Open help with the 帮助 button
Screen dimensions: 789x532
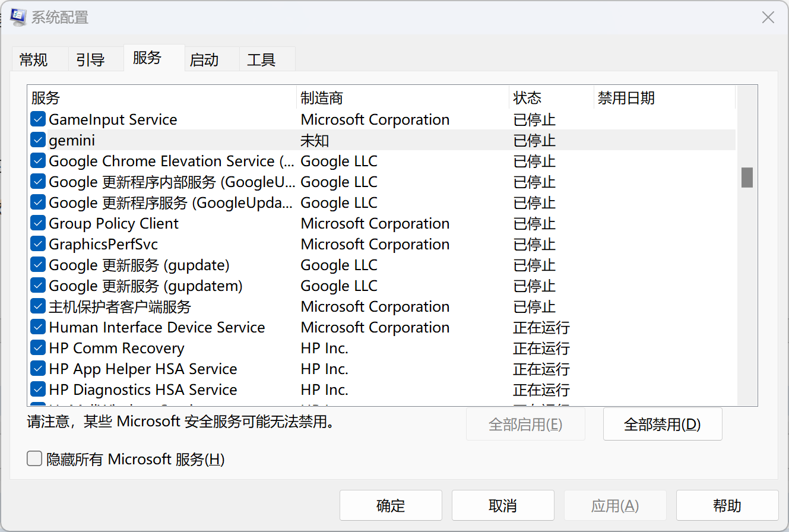(727, 506)
